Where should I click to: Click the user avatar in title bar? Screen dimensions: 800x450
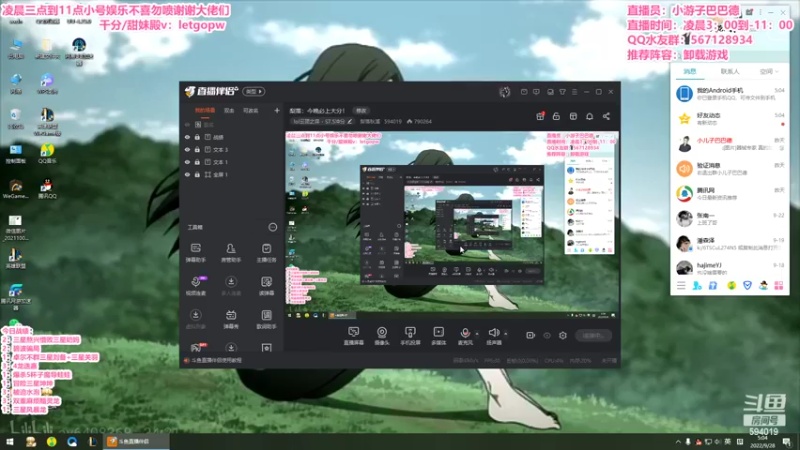pos(505,92)
